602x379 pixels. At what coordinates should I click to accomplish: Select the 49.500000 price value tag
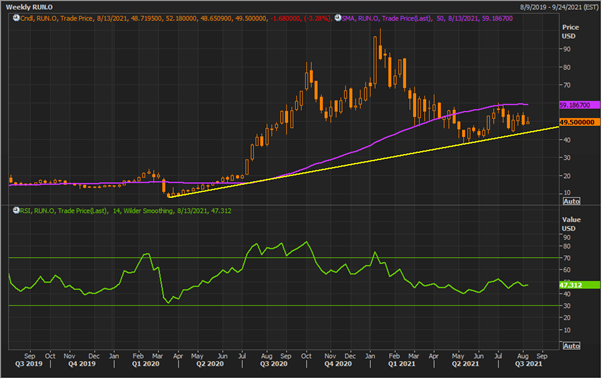coord(580,122)
